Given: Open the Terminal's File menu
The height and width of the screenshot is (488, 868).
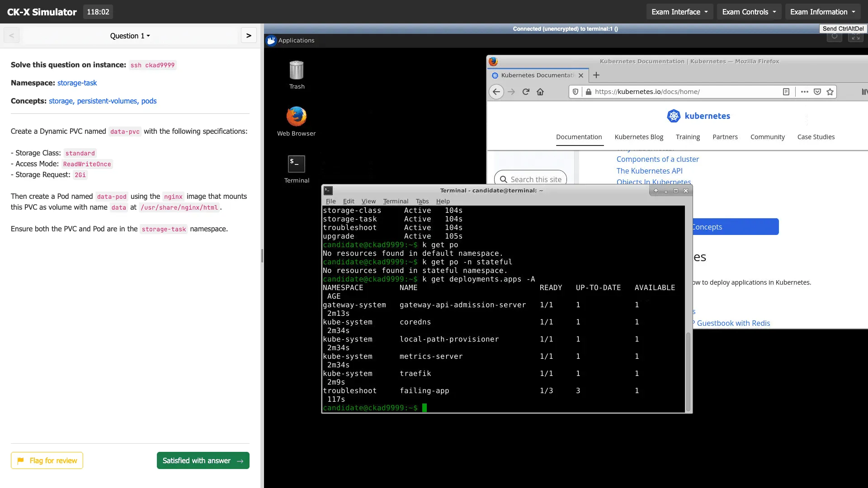Looking at the screenshot, I should [x=331, y=201].
